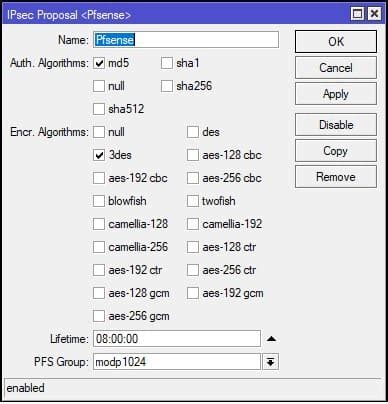The width and height of the screenshot is (388, 404).
Task: Uncheck the 3des encryption algorithm
Action: [99, 155]
